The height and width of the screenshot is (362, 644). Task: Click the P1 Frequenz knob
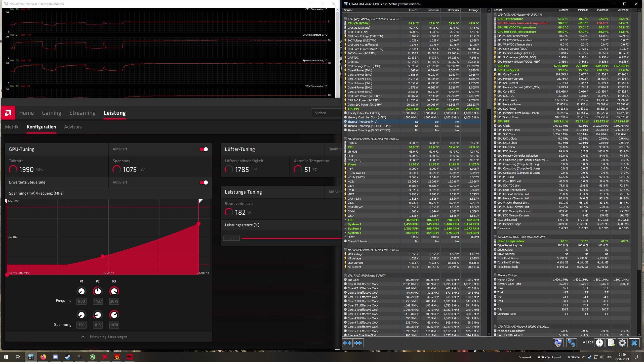pyautogui.click(x=81, y=291)
